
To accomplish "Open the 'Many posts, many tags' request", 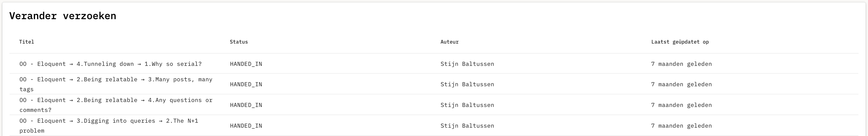I will 116,84.
